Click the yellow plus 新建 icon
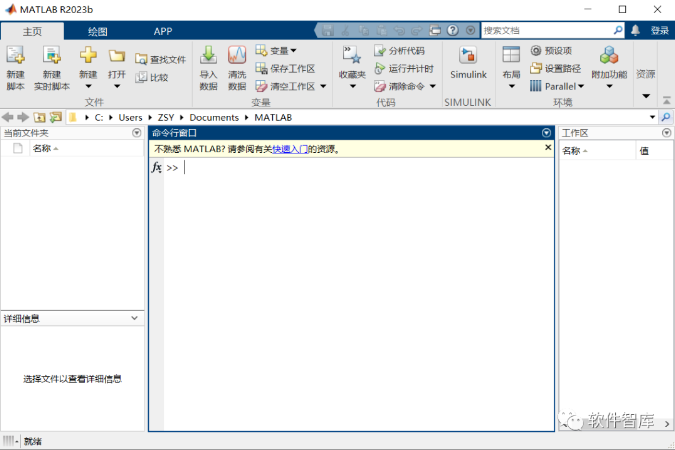Viewport: 675px width, 450px height. [88, 55]
